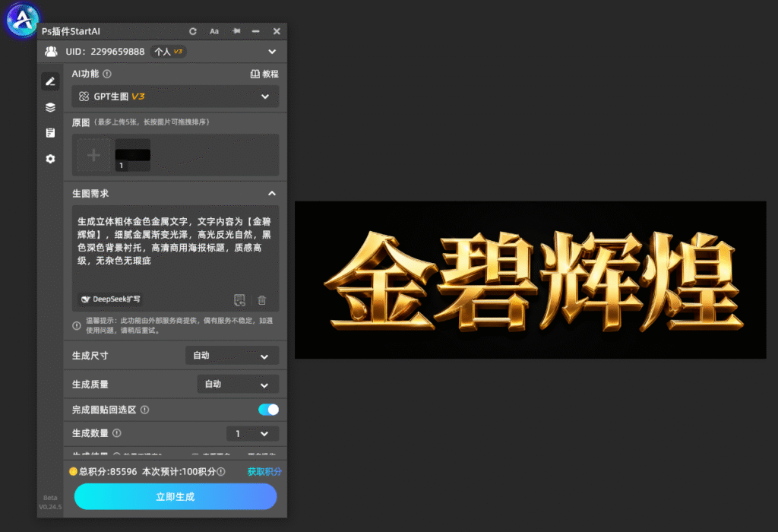Screen dimensions: 778x532
Task: Pin the StartAI plugin window
Action: pyautogui.click(x=236, y=31)
